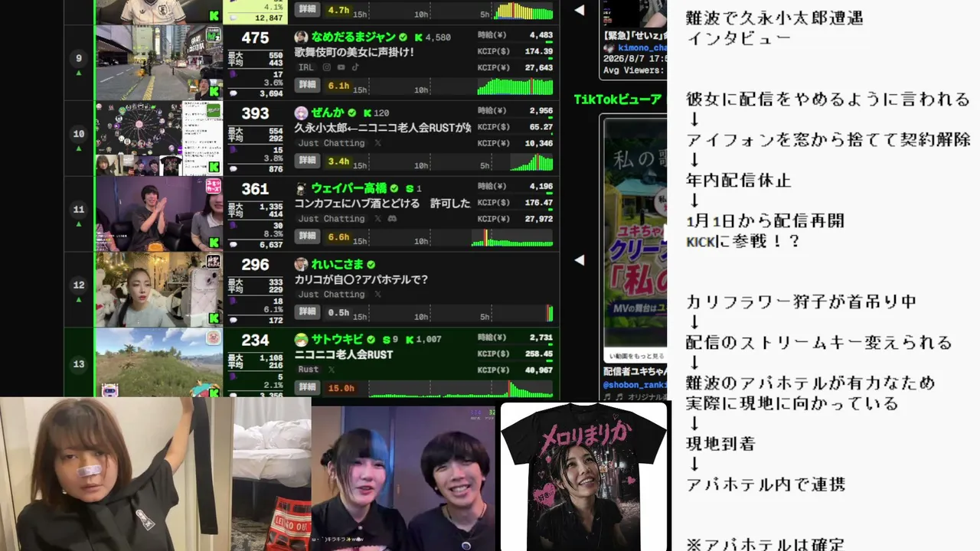Open the Instagram icon for なめだるまジャン
The image size is (980, 551).
326,67
